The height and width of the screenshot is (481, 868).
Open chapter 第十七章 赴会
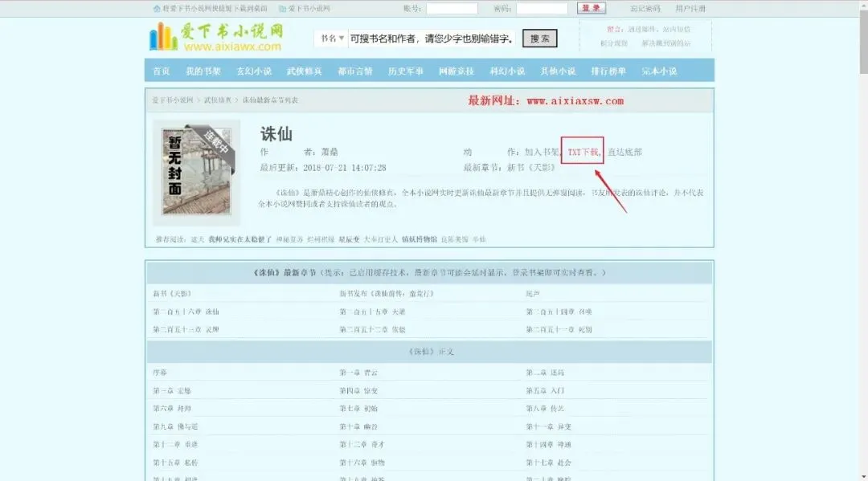(549, 463)
